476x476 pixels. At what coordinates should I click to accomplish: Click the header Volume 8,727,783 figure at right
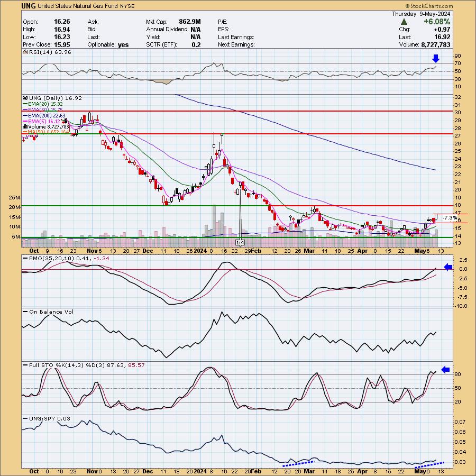[436, 44]
